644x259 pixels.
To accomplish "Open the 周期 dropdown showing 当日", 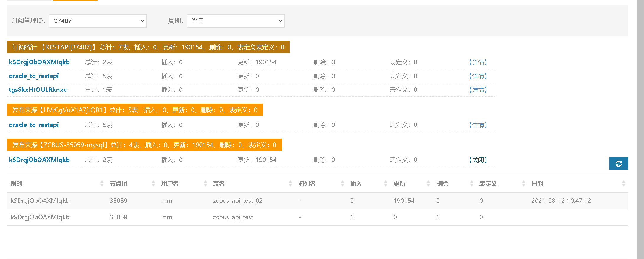I will tap(236, 21).
